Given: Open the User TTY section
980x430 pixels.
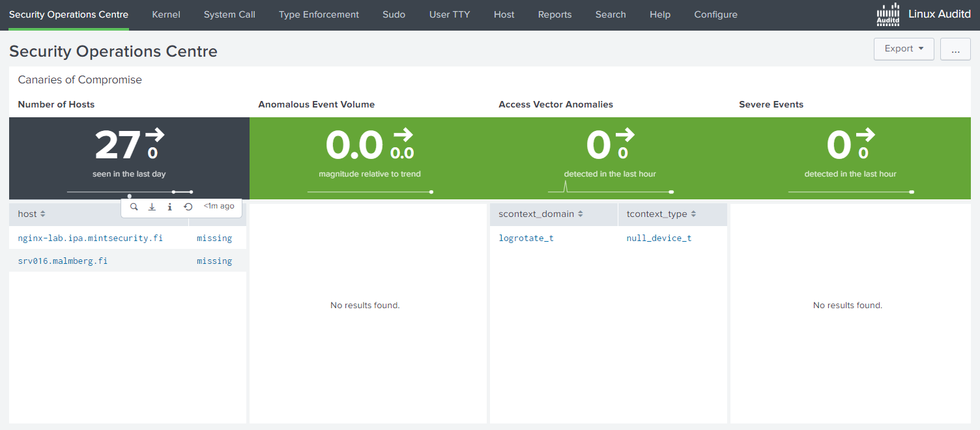Looking at the screenshot, I should click(450, 14).
